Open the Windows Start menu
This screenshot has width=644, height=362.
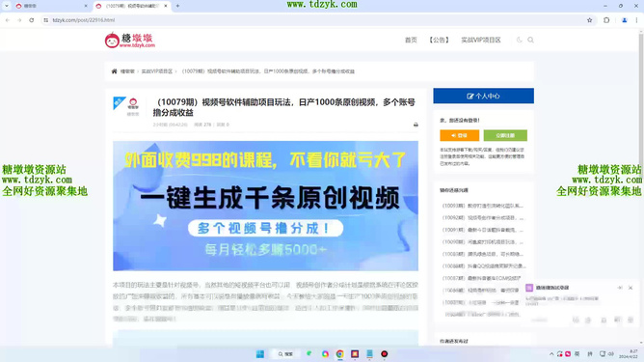pos(260,353)
